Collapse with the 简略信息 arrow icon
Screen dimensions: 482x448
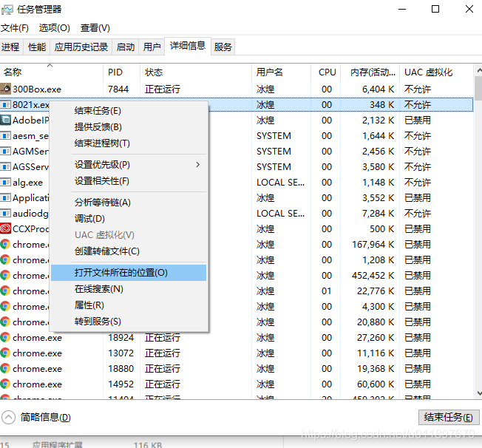tap(8, 417)
